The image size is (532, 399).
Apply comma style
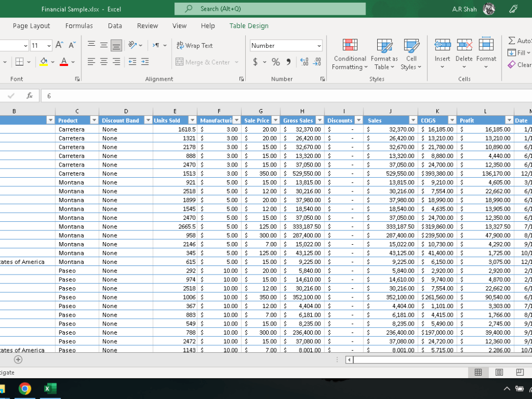289,62
